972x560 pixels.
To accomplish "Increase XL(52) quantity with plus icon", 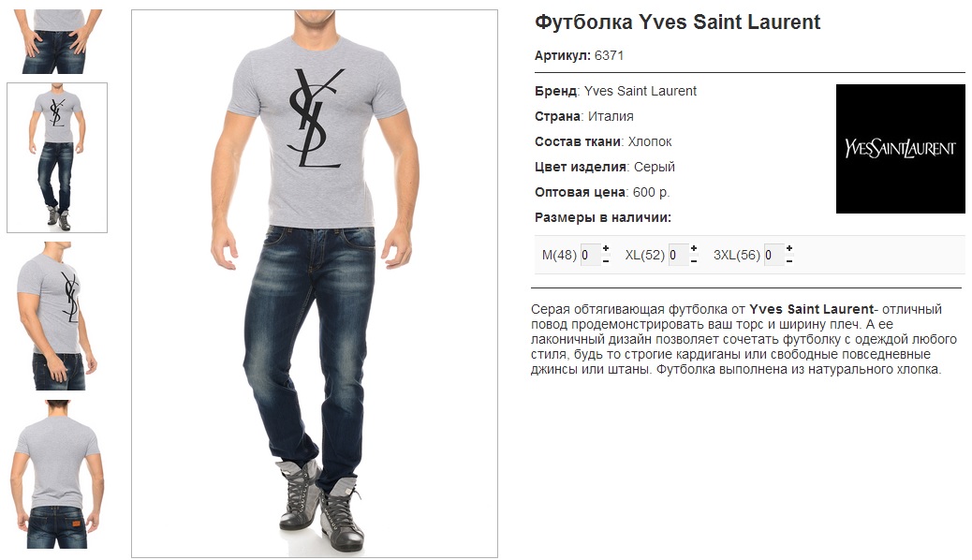I will pos(694,248).
